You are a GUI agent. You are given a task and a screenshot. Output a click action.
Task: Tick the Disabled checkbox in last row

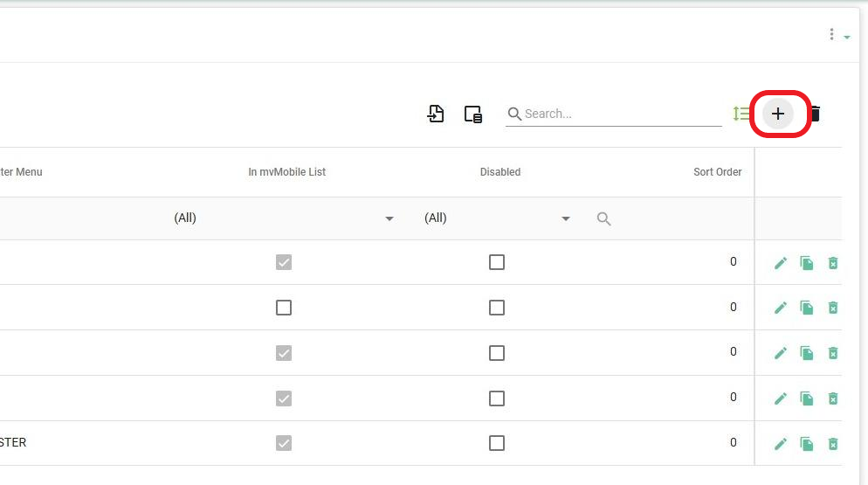coord(497,443)
